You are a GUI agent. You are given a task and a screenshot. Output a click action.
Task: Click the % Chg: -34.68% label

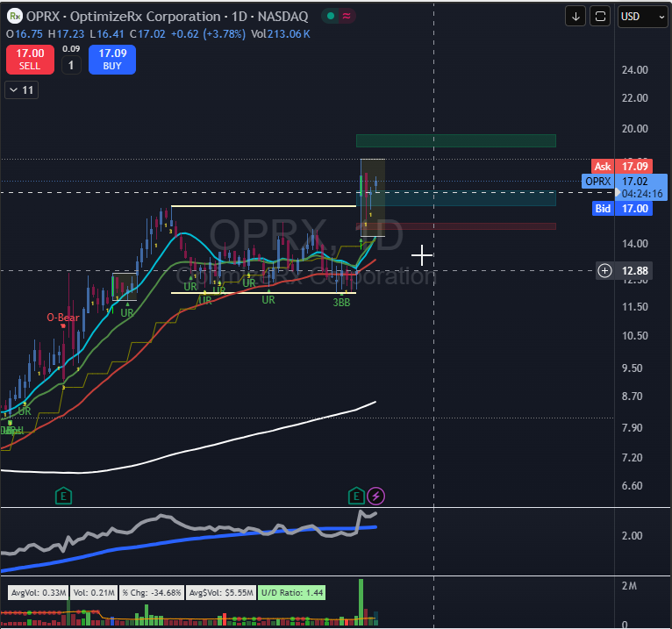pos(152,592)
